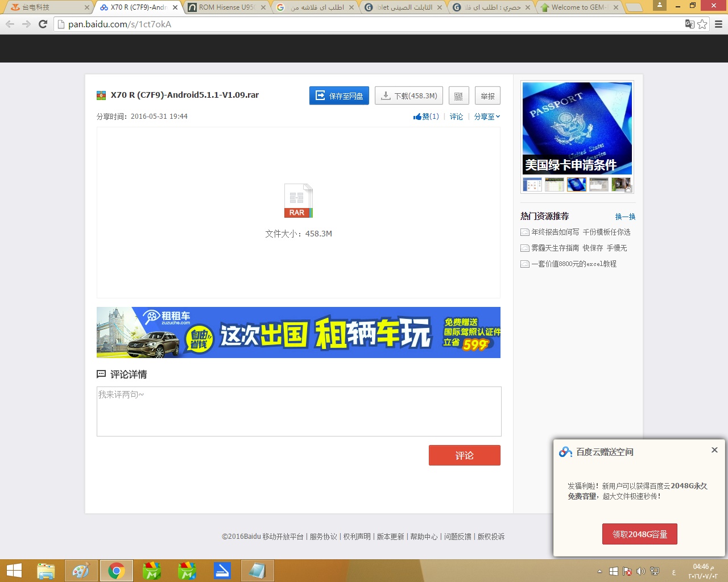Close the 百度云赠送空间 popup
Screen dimensions: 728x582
714,450
